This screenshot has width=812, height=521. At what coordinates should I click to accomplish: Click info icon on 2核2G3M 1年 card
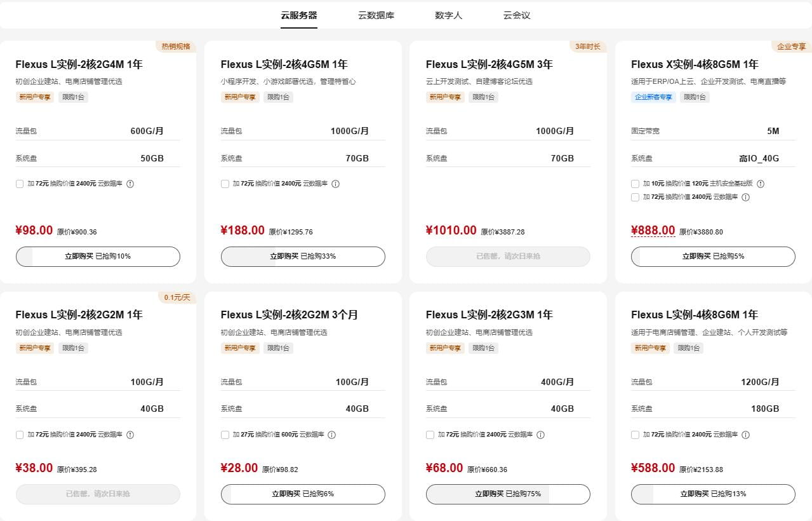tap(540, 435)
